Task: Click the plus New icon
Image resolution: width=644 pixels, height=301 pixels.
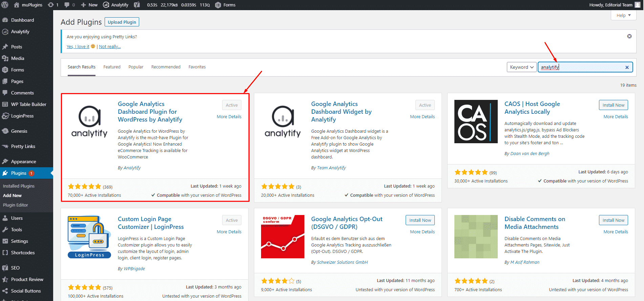Action: click(x=83, y=5)
